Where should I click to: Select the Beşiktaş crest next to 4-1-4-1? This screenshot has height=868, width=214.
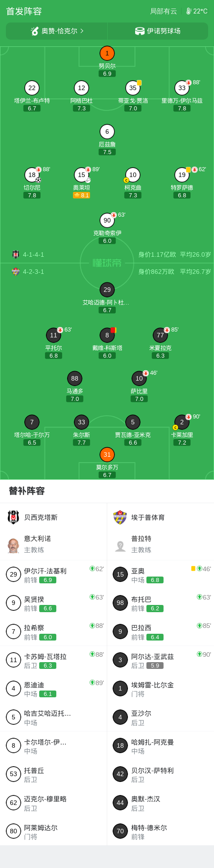pyautogui.click(x=16, y=254)
